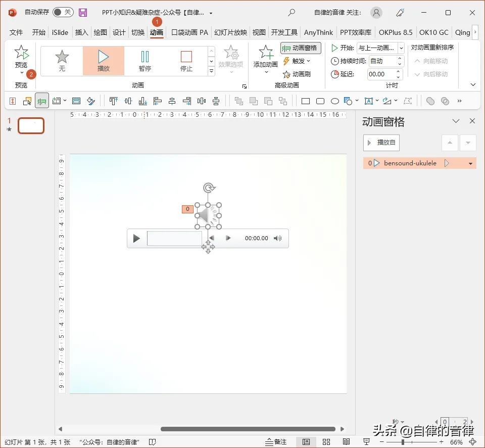Screen dimensions: 485x448
Task: Select slide 1 thumbnail in the panel
Action: coord(31,125)
